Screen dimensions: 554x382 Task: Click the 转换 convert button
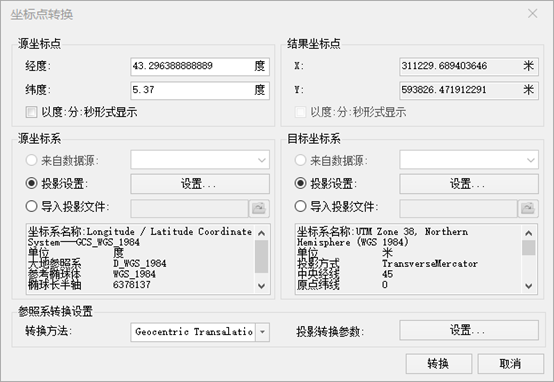pos(438,363)
